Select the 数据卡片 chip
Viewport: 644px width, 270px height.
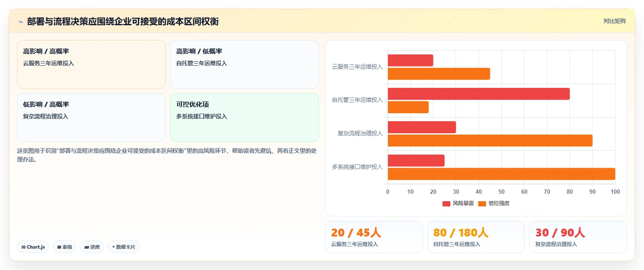pyautogui.click(x=124, y=247)
